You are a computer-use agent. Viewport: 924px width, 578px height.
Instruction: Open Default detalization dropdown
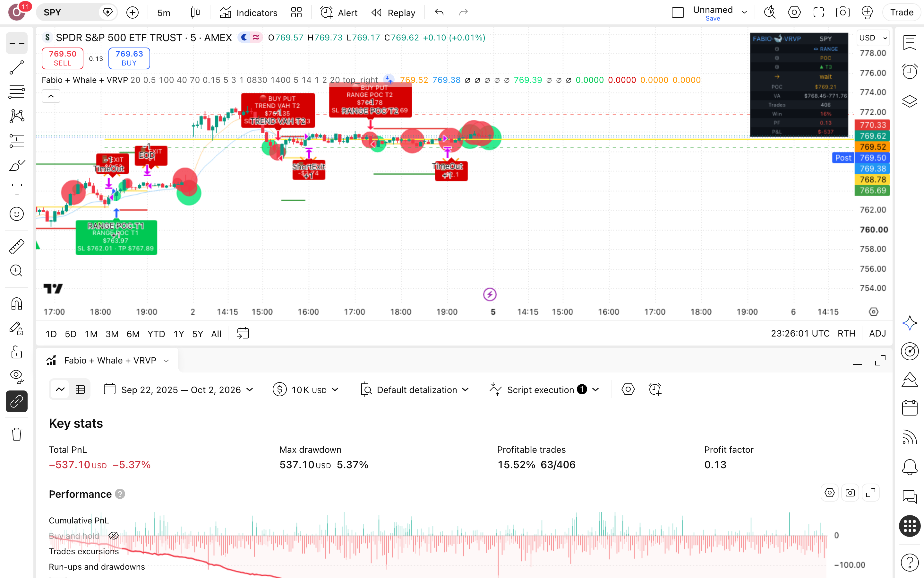pos(415,390)
